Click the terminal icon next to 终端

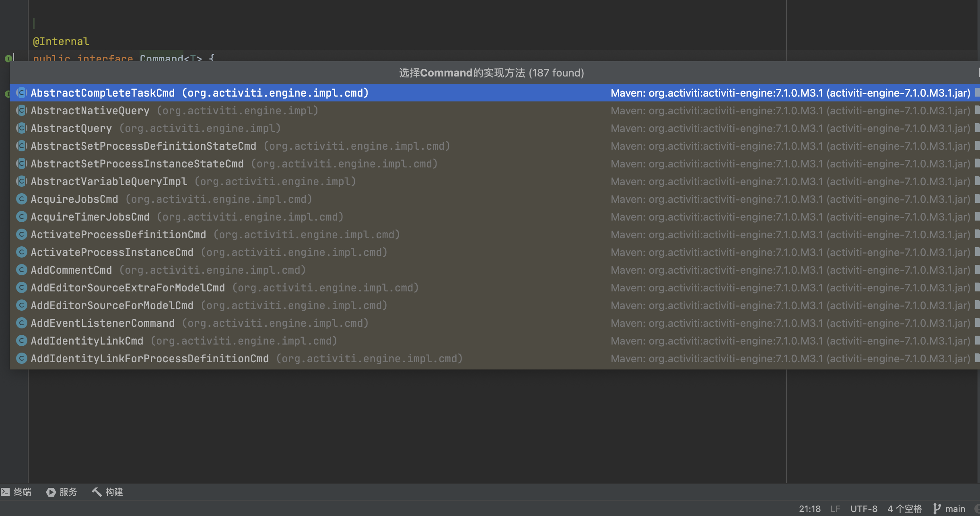click(4, 492)
